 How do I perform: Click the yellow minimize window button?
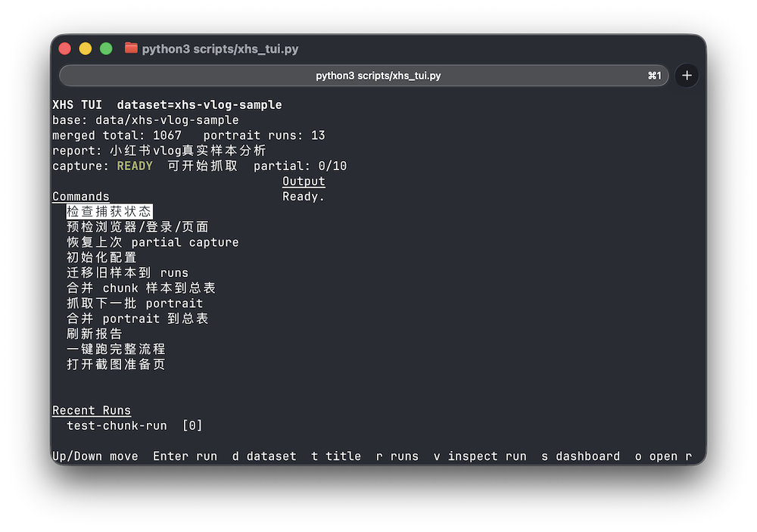point(86,48)
